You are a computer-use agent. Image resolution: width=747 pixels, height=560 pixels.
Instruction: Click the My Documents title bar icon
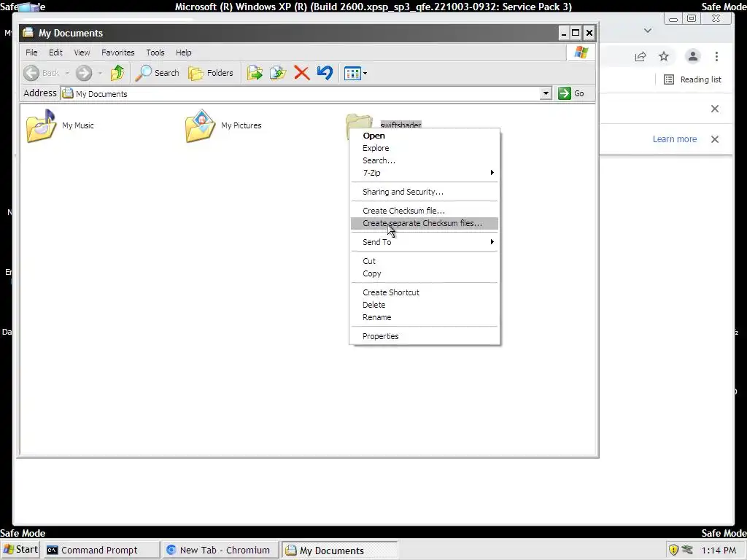pyautogui.click(x=28, y=32)
